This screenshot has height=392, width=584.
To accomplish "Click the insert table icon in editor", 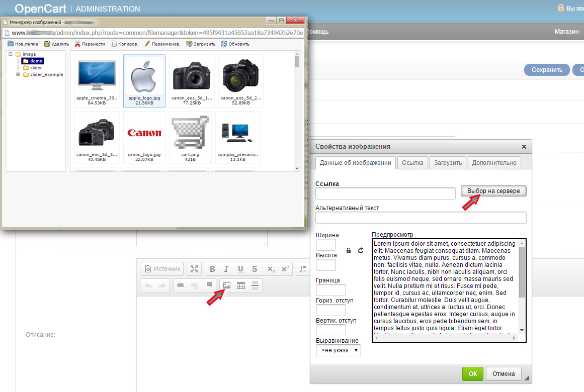I will 241,285.
